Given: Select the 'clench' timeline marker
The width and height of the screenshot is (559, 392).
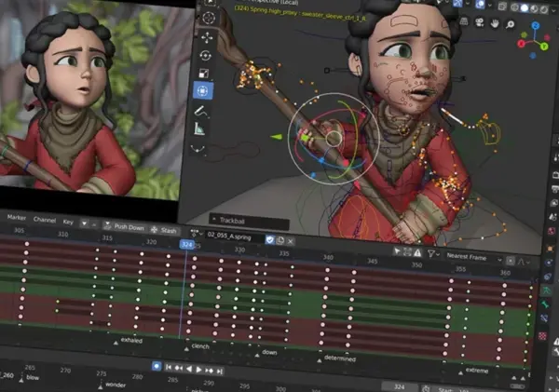Looking at the screenshot, I should 198,346.
